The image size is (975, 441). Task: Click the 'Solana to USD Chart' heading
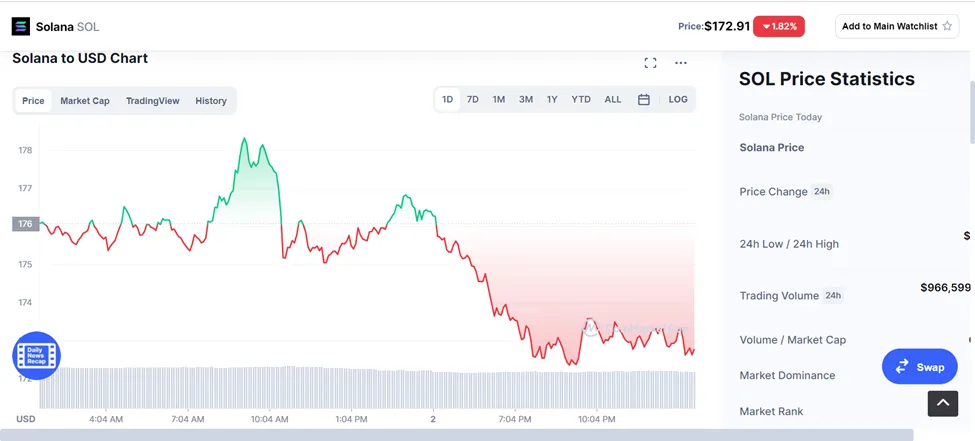[x=80, y=58]
